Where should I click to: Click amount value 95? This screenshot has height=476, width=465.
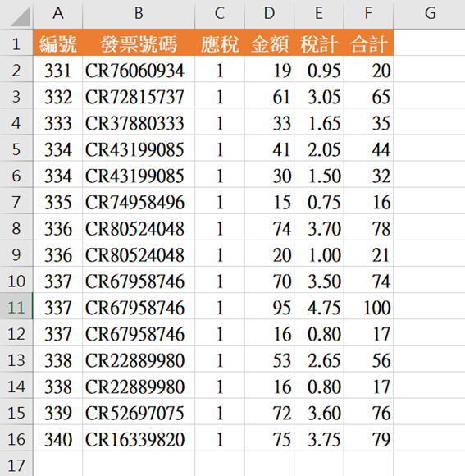point(269,306)
